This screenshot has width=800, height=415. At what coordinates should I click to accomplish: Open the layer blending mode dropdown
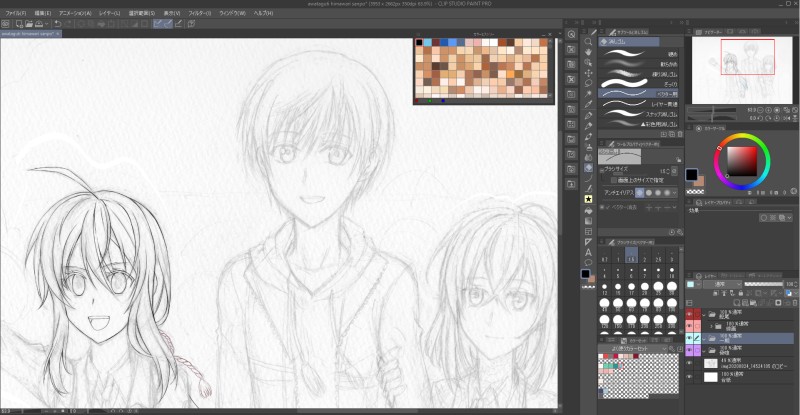(722, 284)
